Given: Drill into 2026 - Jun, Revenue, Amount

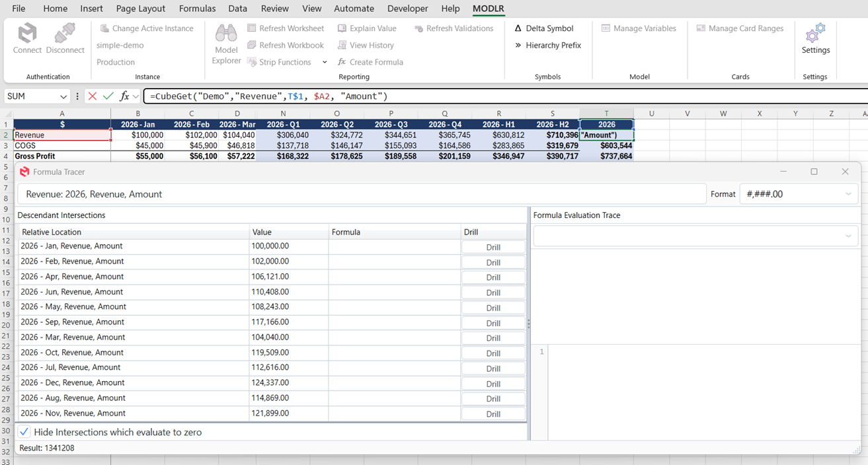Looking at the screenshot, I should click(x=493, y=293).
